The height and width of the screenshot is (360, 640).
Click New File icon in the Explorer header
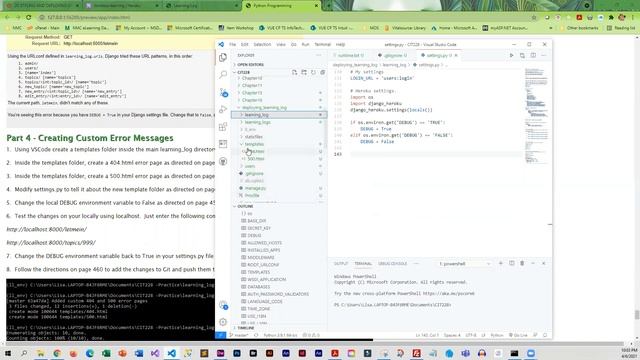pyautogui.click(x=294, y=72)
